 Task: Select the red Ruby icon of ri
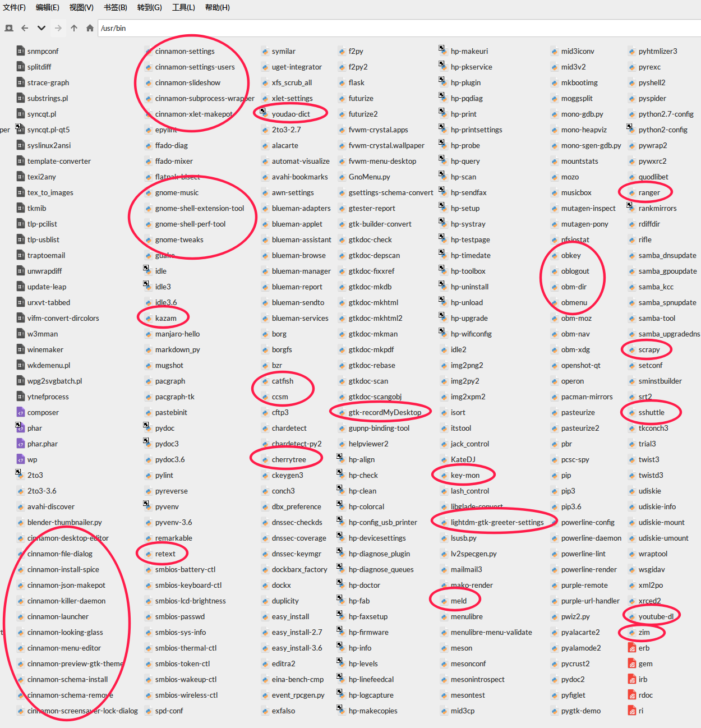632,711
